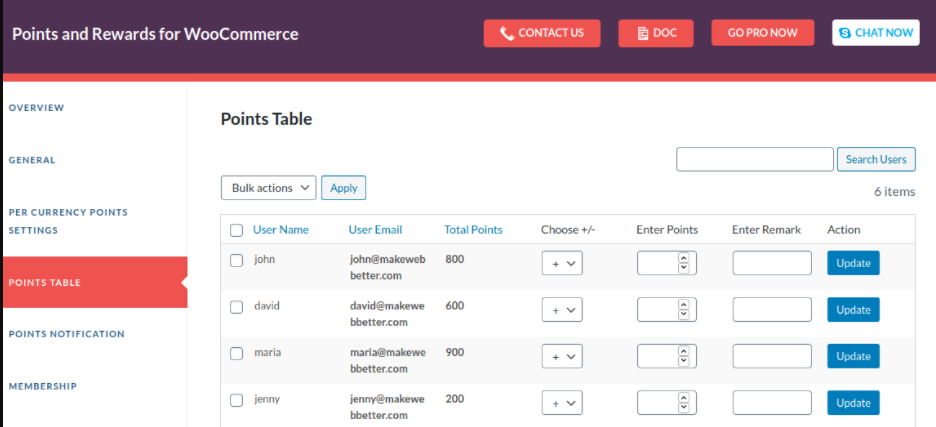This screenshot has width=936, height=427.
Task: Click the Skype Chat Now button
Action: [x=875, y=33]
